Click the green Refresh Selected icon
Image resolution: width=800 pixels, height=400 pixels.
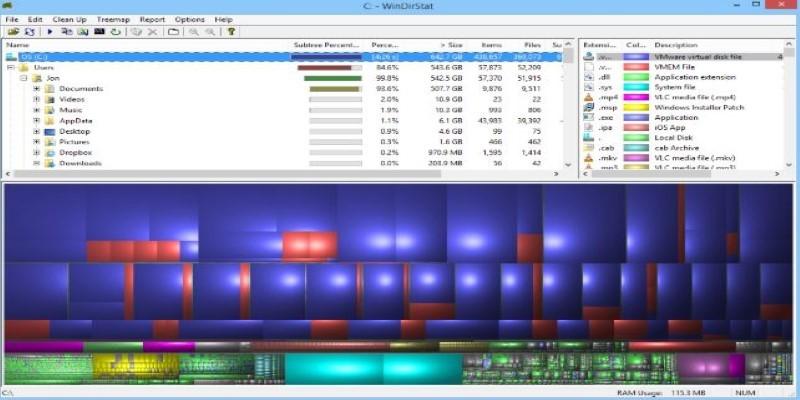coord(115,32)
